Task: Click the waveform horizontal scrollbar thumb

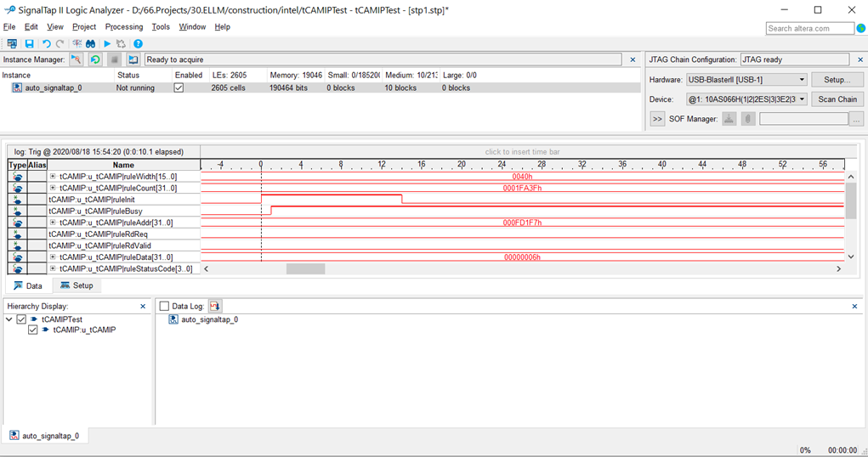Action: 305,269
